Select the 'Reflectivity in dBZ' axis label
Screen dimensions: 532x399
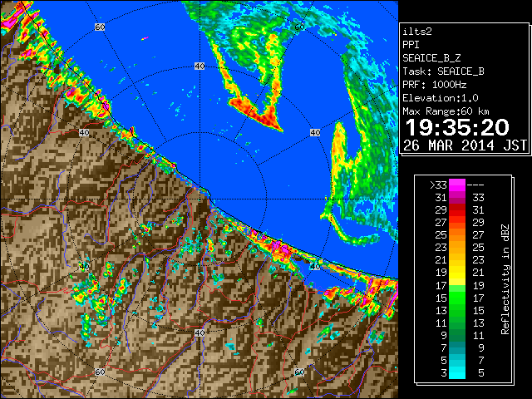(x=505, y=279)
